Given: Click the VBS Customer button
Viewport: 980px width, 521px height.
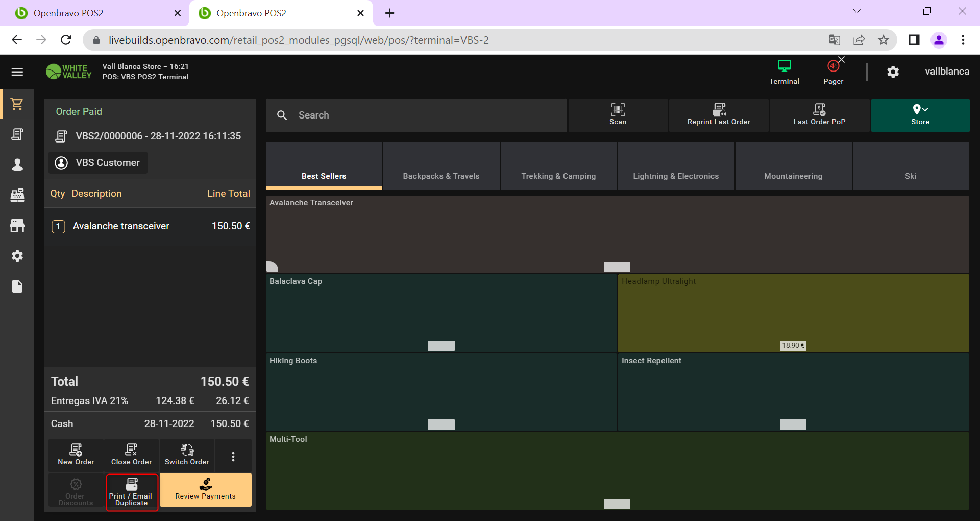Looking at the screenshot, I should click(99, 163).
